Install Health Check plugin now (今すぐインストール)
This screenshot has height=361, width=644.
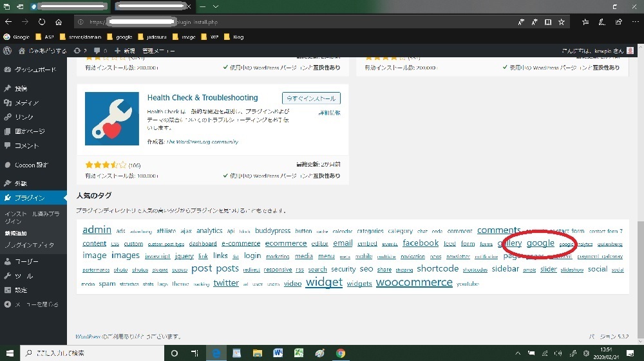[311, 98]
